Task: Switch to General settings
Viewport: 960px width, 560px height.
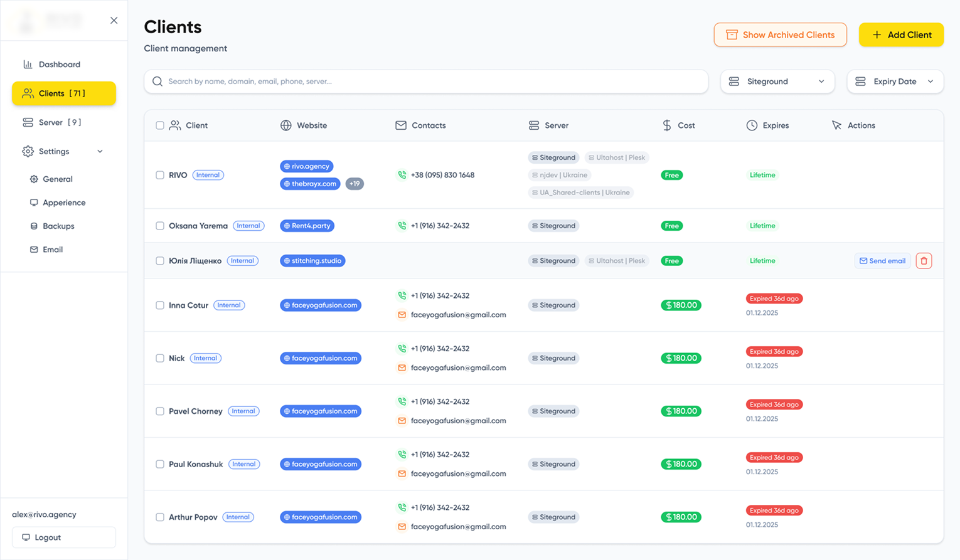Action: point(59,179)
